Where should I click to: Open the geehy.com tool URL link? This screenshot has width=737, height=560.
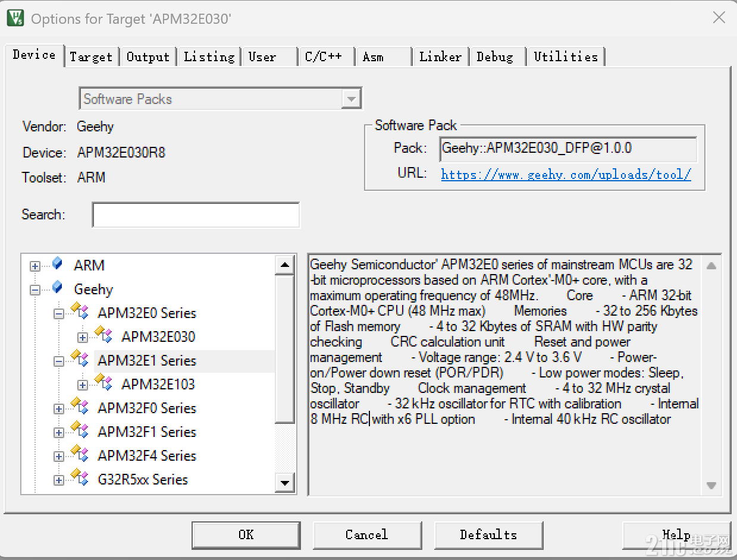click(x=566, y=174)
